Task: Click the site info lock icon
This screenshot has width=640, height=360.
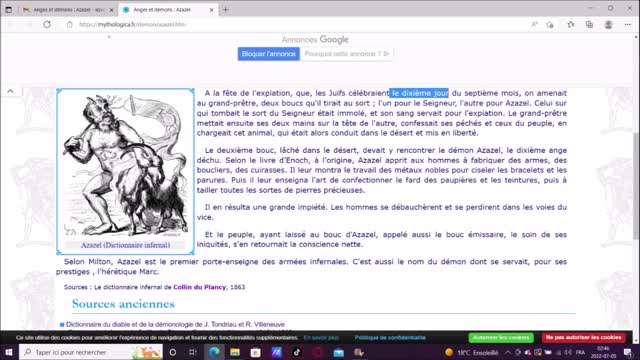Action: 70,24
